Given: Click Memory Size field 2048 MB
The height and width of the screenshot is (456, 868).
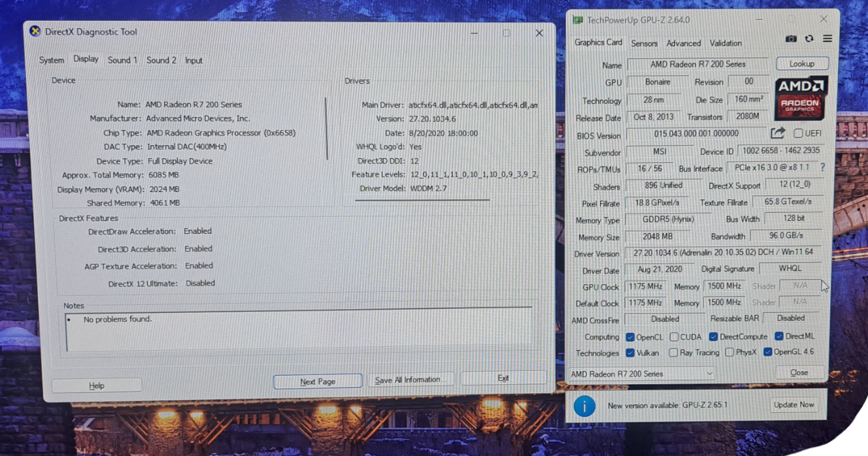Looking at the screenshot, I should (658, 236).
